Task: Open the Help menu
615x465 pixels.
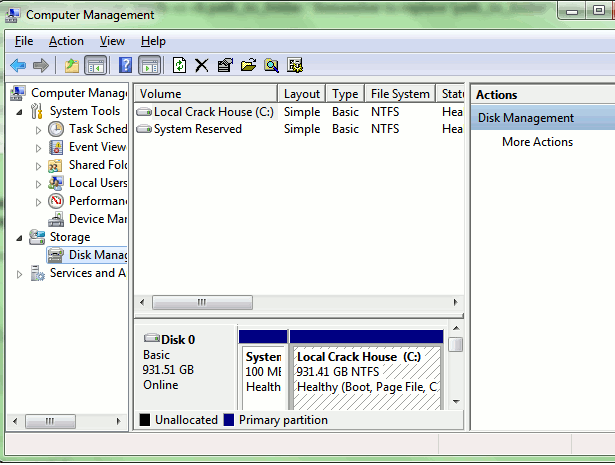Action: pos(153,41)
